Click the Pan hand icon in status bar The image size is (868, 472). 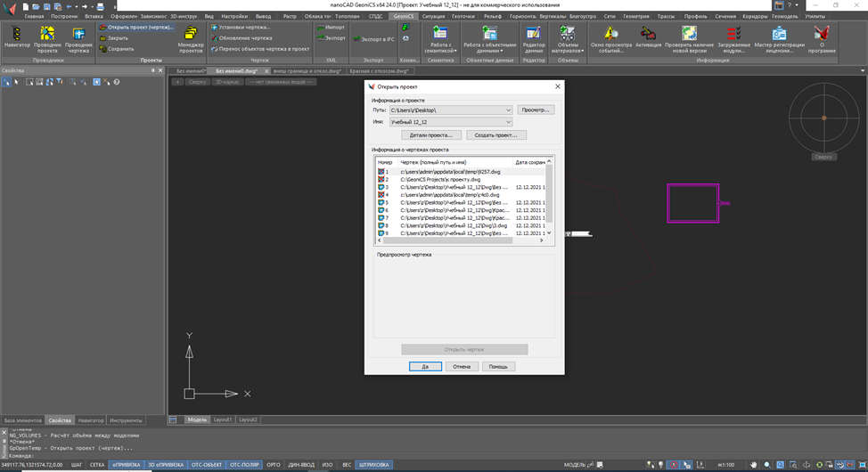click(753, 465)
